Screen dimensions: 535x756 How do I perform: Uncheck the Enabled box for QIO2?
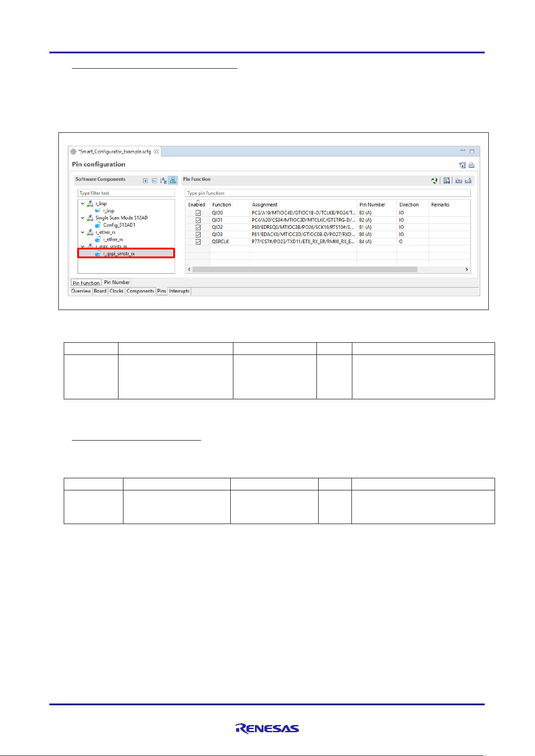coord(198,227)
